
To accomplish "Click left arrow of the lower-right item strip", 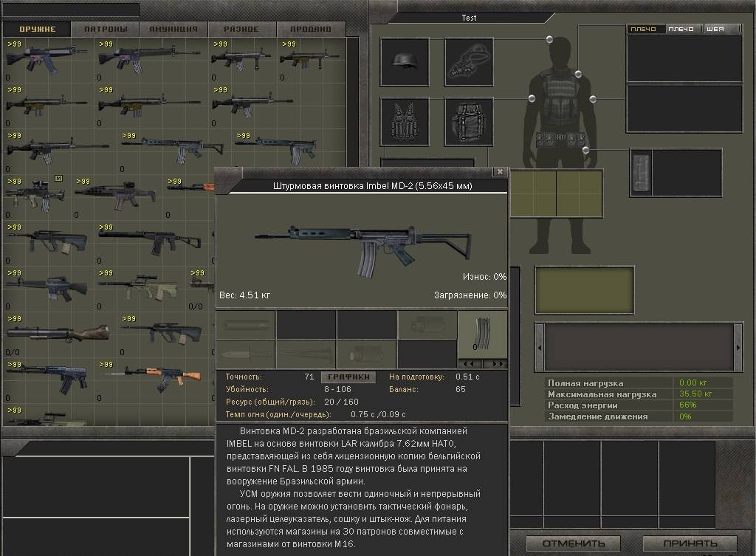I will [540, 347].
